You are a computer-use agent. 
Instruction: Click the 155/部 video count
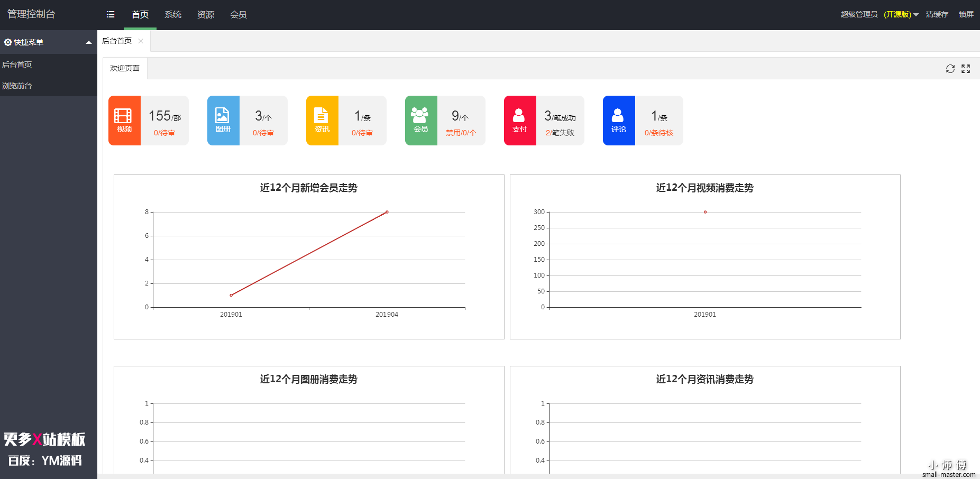164,116
